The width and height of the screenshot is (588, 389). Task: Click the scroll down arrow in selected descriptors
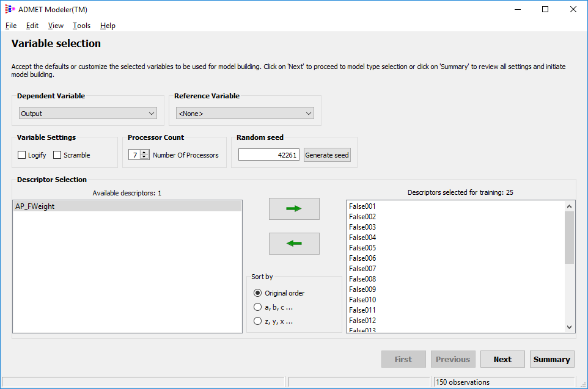click(569, 327)
